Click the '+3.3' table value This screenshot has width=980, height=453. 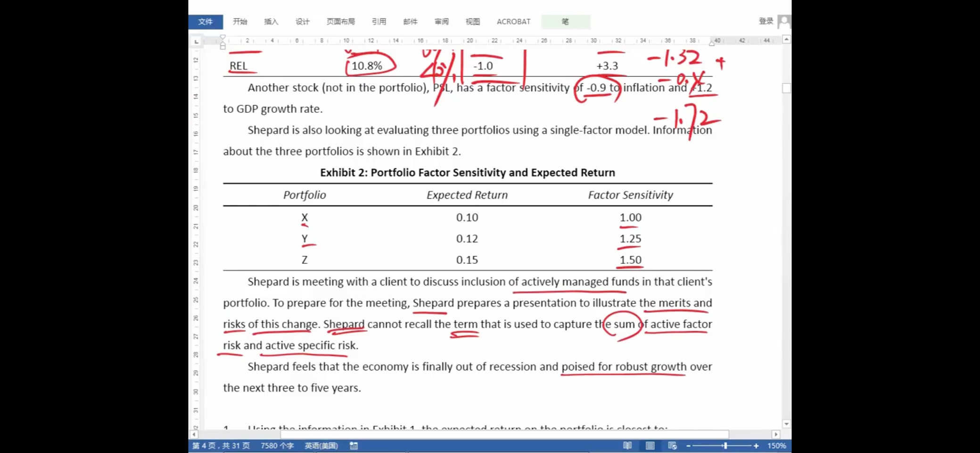pyautogui.click(x=607, y=66)
